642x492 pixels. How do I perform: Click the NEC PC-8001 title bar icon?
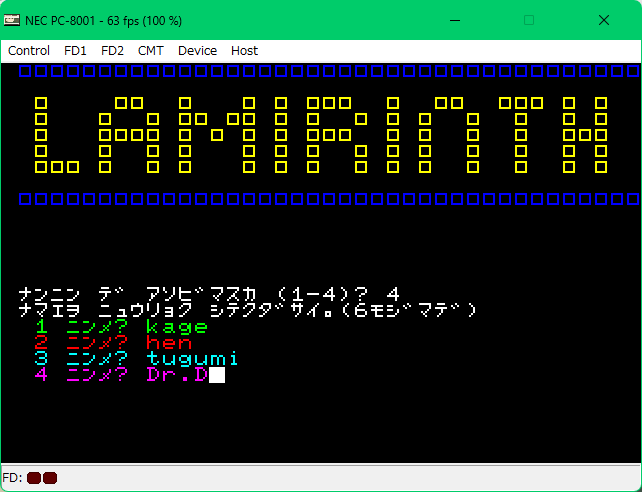[13, 20]
